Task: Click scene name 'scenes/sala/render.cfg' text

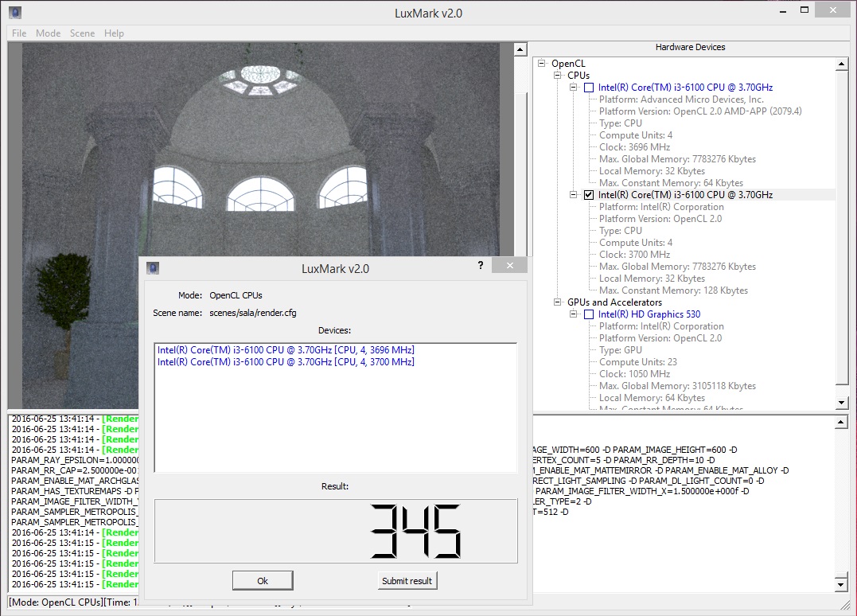Action: [252, 313]
